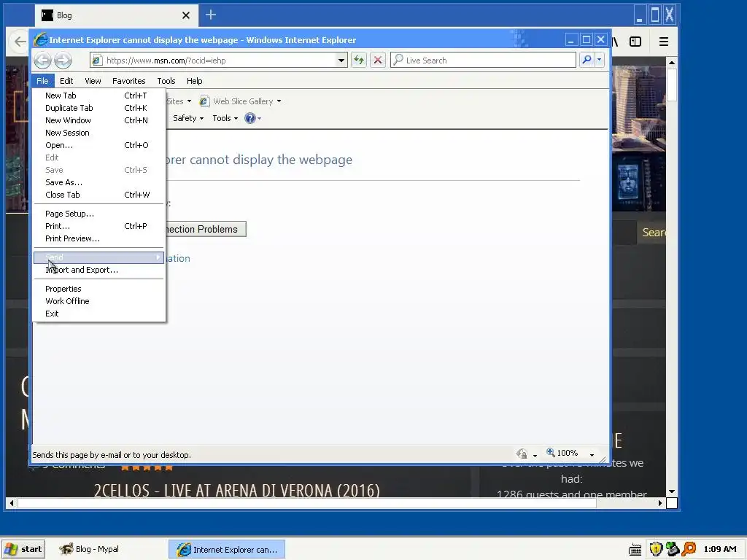
Task: Select Import and Export... menu item
Action: click(x=98, y=270)
